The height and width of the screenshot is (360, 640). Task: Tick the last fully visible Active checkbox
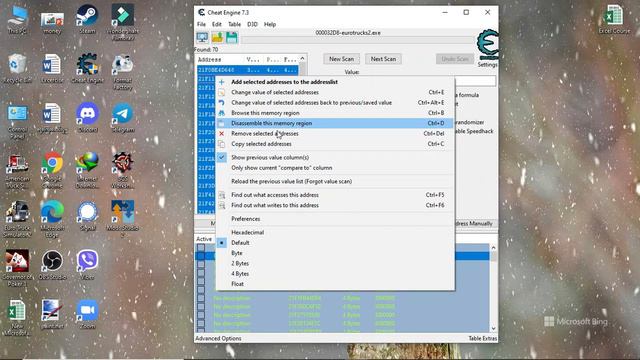click(x=201, y=324)
